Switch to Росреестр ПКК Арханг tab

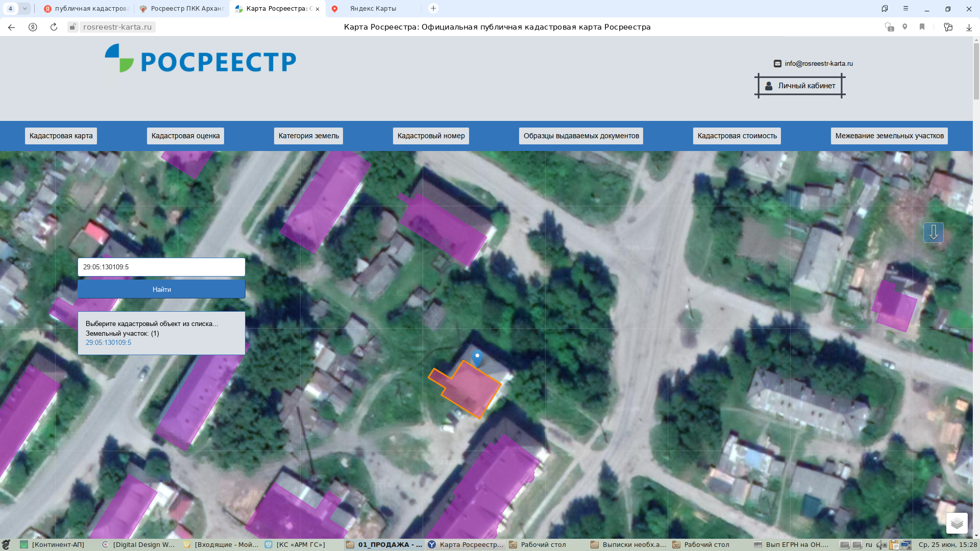coord(182,9)
